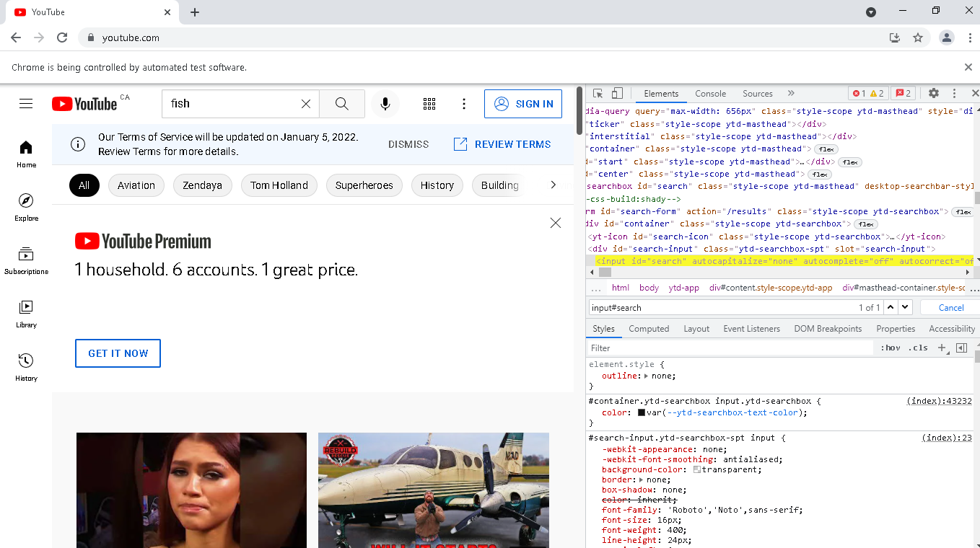Open the Chrome profile avatar
Screen dimensions: 980x548
click(947, 37)
